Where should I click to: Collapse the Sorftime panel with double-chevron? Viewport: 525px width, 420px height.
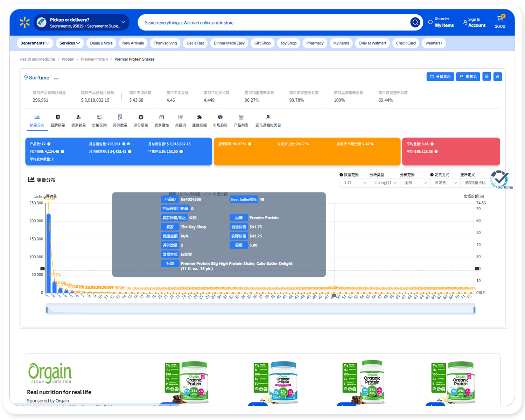point(498,77)
